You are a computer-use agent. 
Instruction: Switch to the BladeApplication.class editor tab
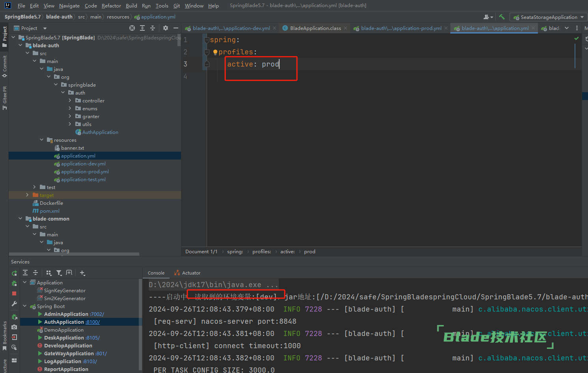[315, 28]
